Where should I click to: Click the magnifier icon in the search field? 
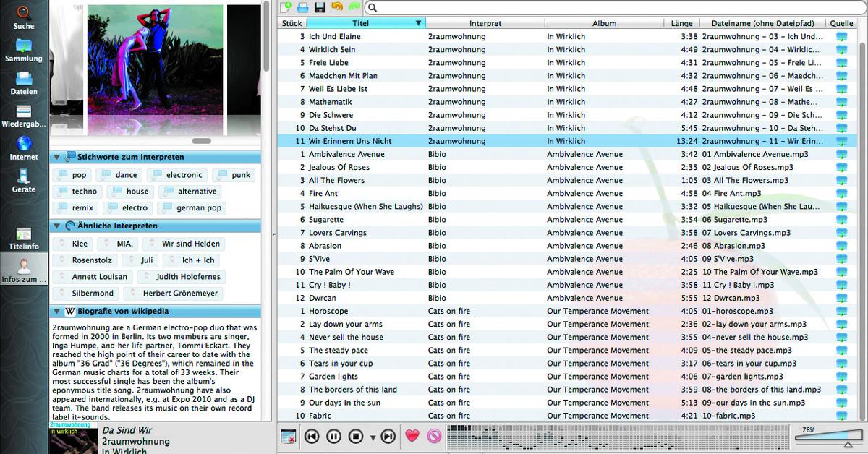pos(372,8)
